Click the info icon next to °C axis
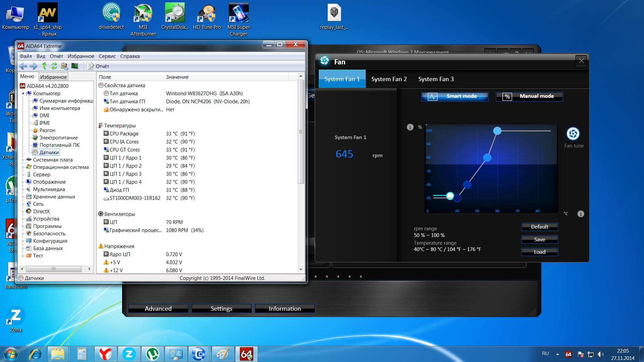 tap(581, 214)
